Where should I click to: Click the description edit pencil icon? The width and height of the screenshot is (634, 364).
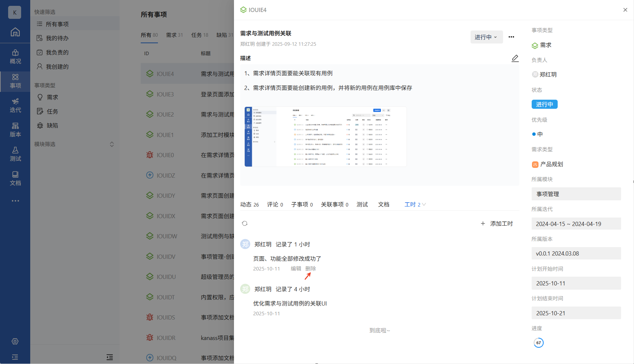point(515,58)
